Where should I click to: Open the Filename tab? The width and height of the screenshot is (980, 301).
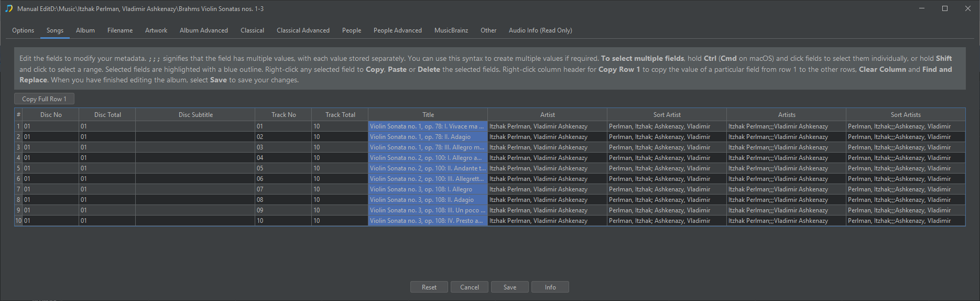click(x=120, y=30)
